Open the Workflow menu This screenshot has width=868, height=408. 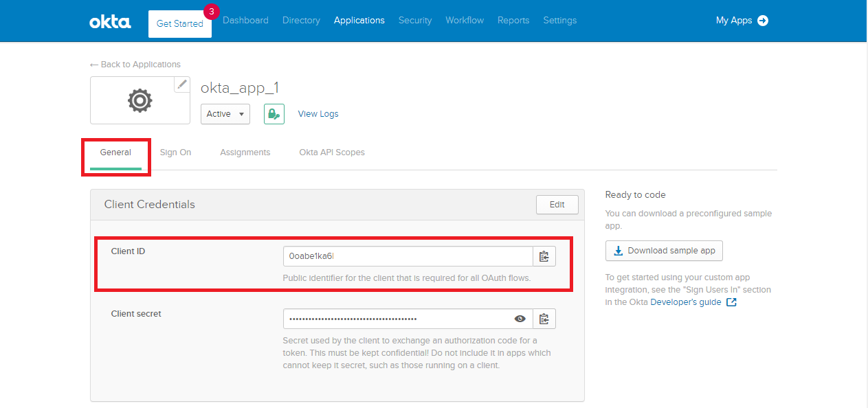[465, 21]
